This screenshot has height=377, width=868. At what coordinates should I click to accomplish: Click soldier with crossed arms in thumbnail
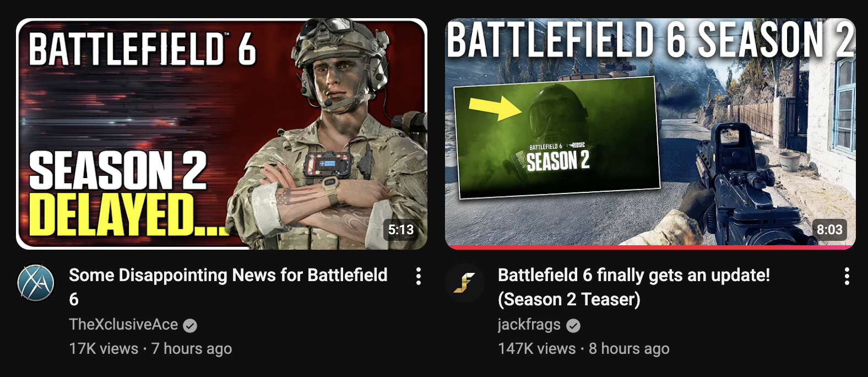[x=330, y=138]
